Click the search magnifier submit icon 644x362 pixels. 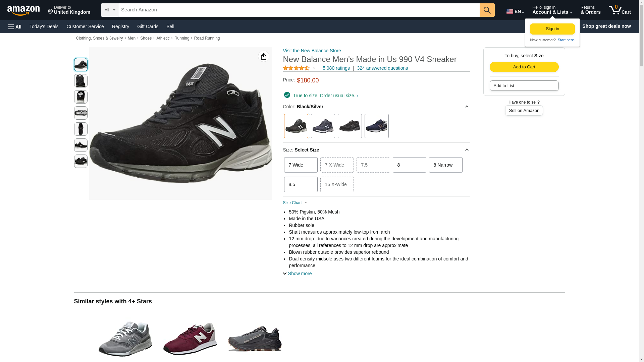(487, 10)
